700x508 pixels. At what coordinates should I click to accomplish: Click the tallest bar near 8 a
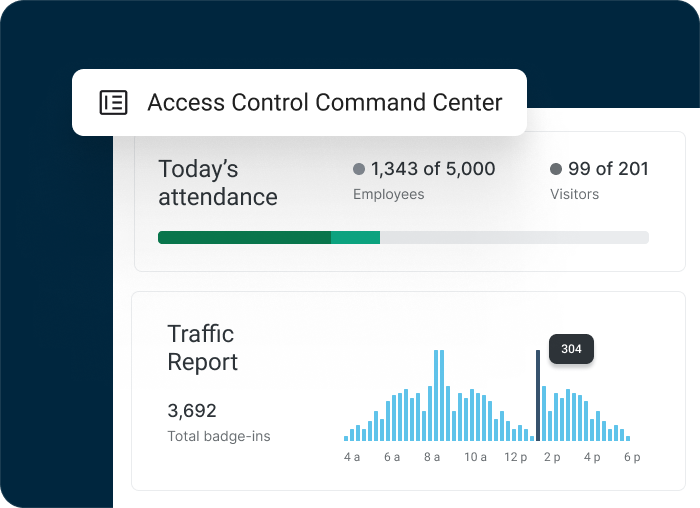[x=438, y=396]
